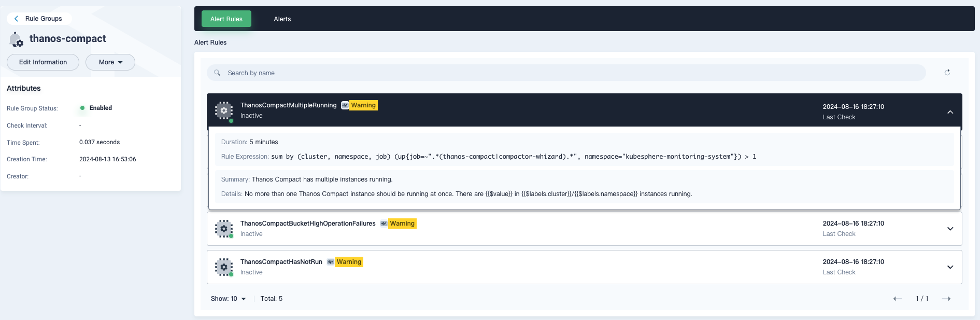Go back to Rule Groups

click(44, 19)
